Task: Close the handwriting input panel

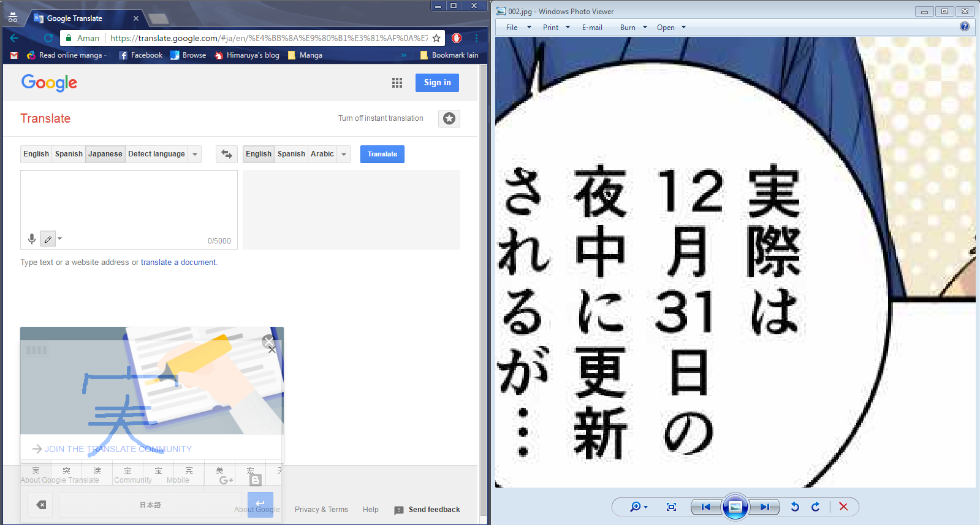Action: coord(272,350)
